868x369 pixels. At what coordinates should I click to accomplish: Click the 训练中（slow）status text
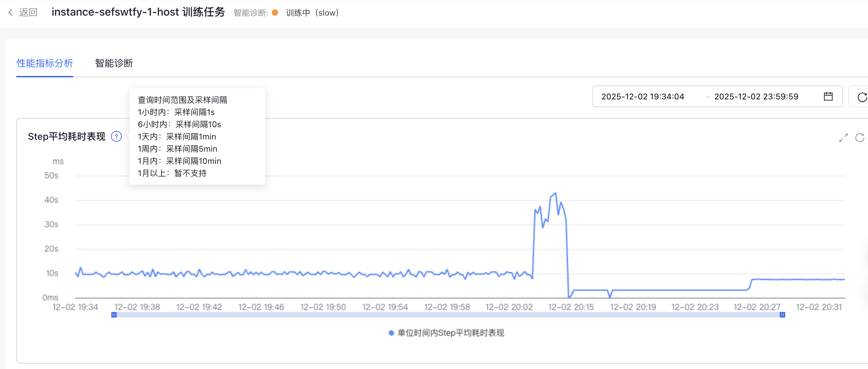click(x=312, y=13)
